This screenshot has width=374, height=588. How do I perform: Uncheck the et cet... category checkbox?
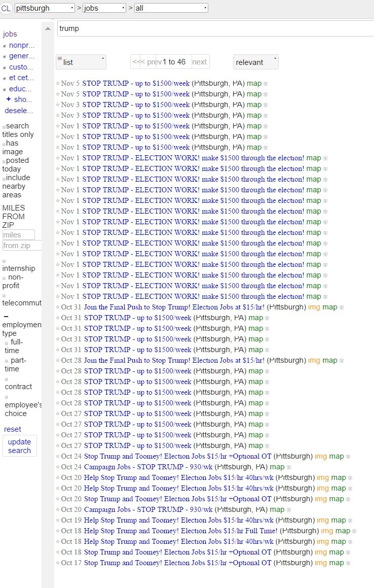5,79
